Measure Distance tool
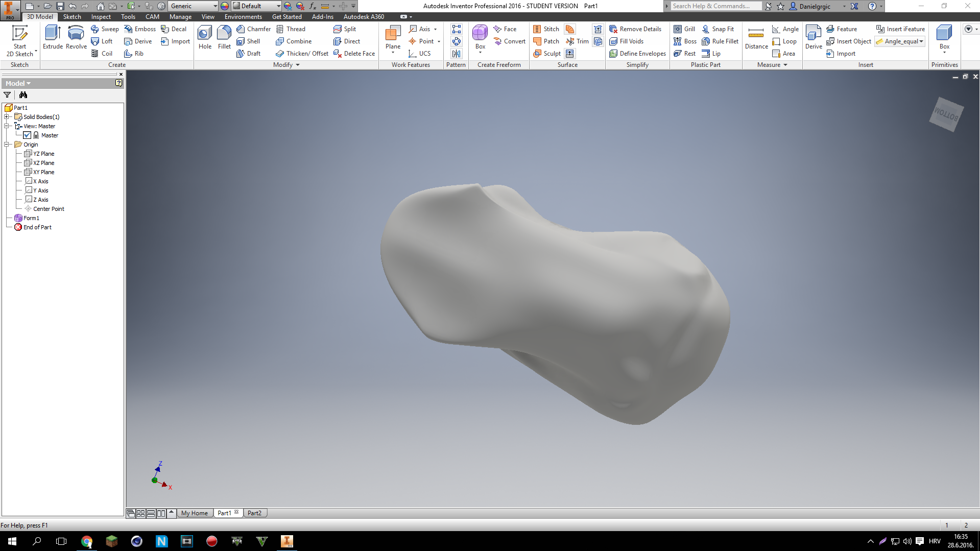980x551 pixels. [x=756, y=37]
